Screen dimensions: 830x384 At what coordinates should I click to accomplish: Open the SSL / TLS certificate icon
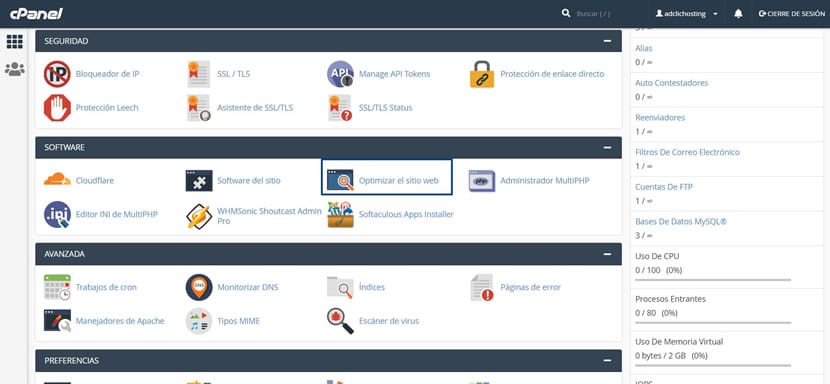pyautogui.click(x=199, y=74)
